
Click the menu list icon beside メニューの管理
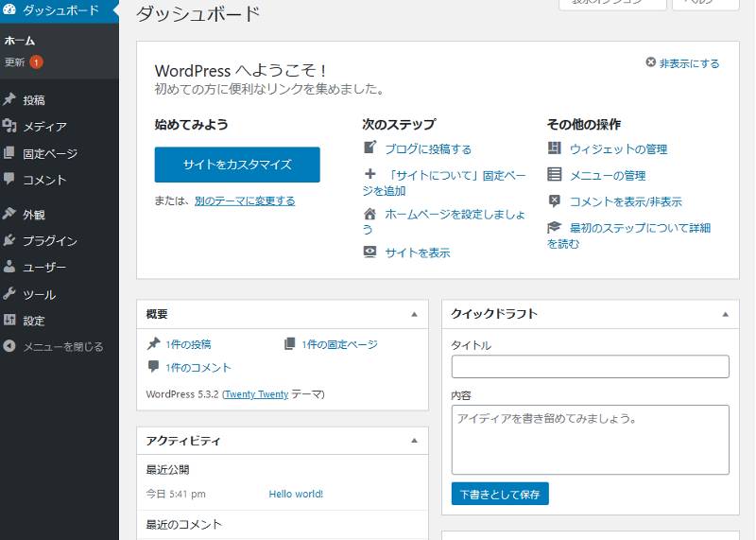click(x=555, y=174)
